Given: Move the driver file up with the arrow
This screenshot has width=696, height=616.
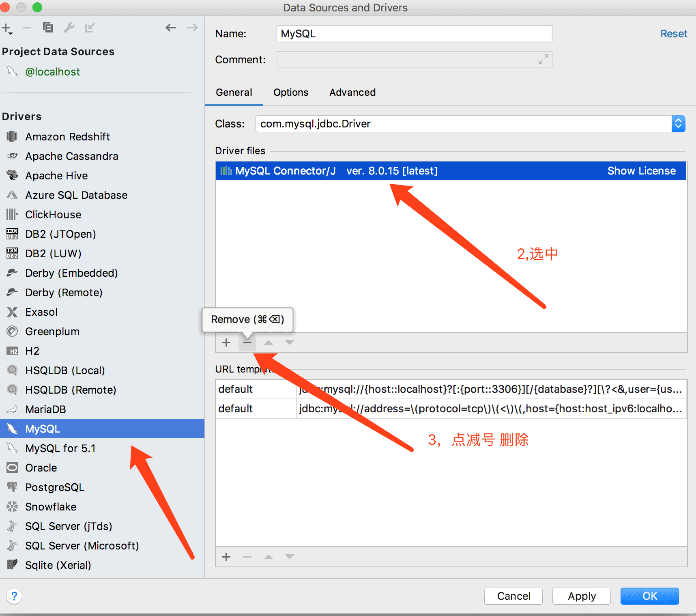Looking at the screenshot, I should coord(269,342).
